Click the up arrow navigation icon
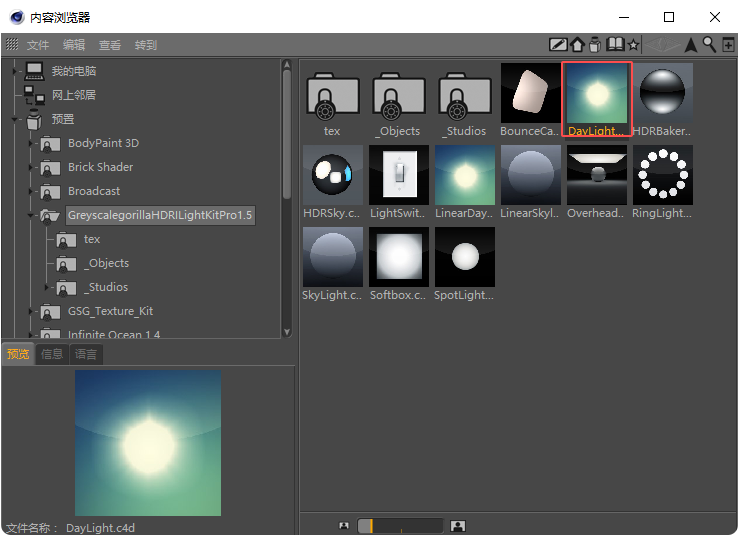 point(691,45)
